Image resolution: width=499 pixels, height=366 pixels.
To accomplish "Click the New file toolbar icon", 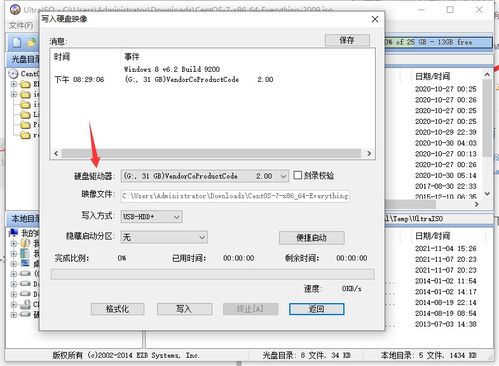I will tap(17, 43).
